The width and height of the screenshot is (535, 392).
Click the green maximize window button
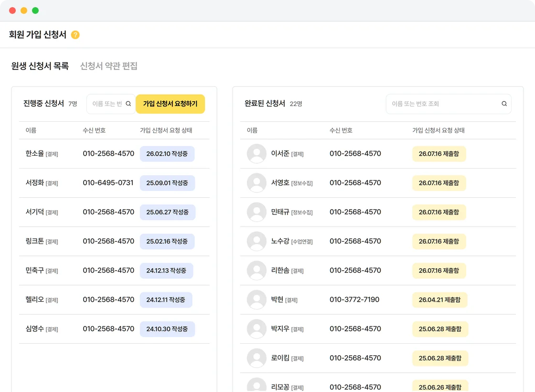click(35, 11)
